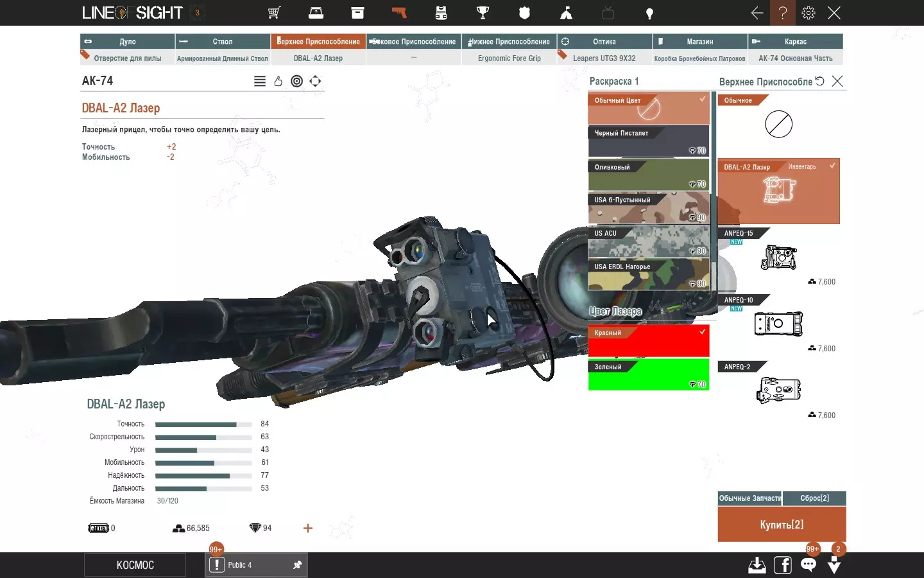Show the stats list view icon
Image resolution: width=924 pixels, height=578 pixels.
point(260,81)
